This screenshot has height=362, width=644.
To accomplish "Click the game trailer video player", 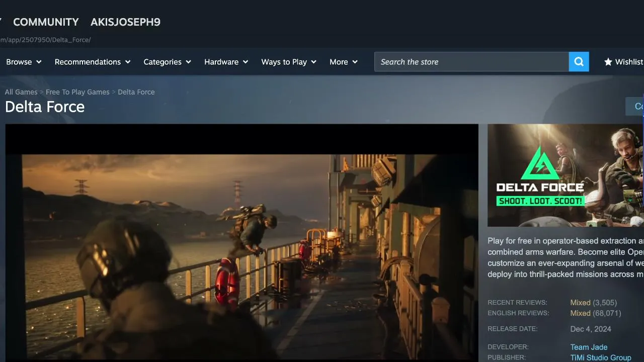I will [x=242, y=243].
